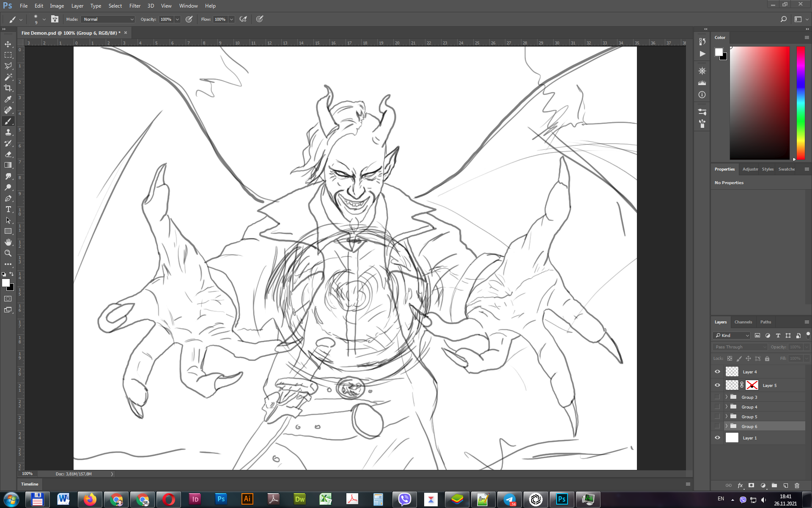Click the Timeline panel label
Viewport: 812px width, 508px height.
tap(30, 484)
